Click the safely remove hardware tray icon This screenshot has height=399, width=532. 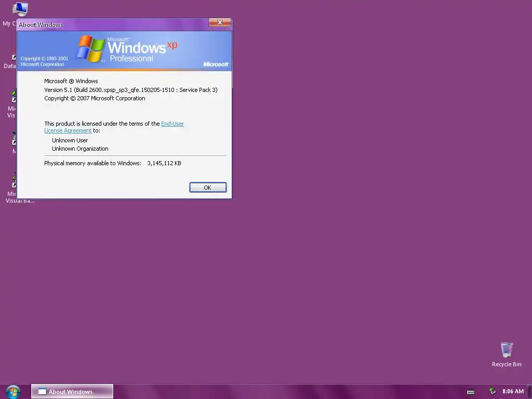pos(493,391)
